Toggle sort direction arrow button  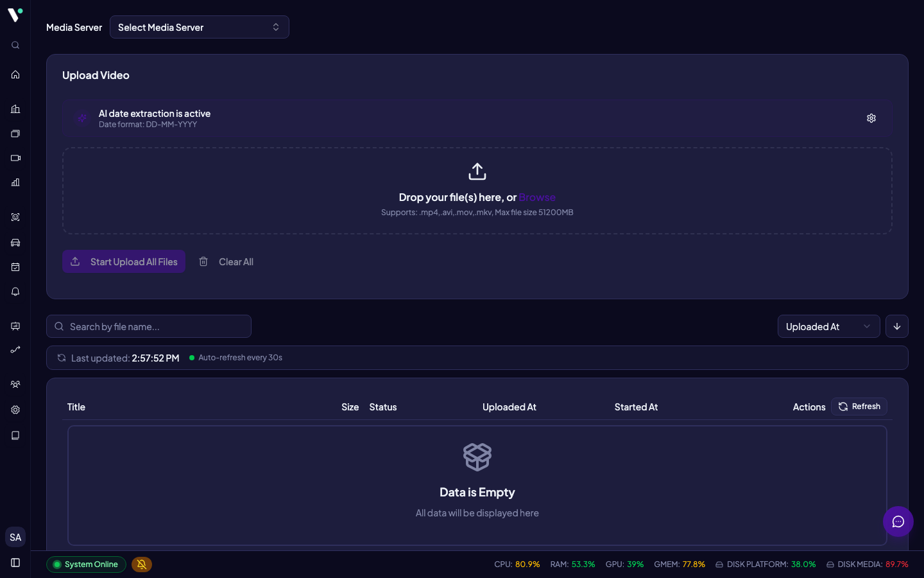(897, 326)
